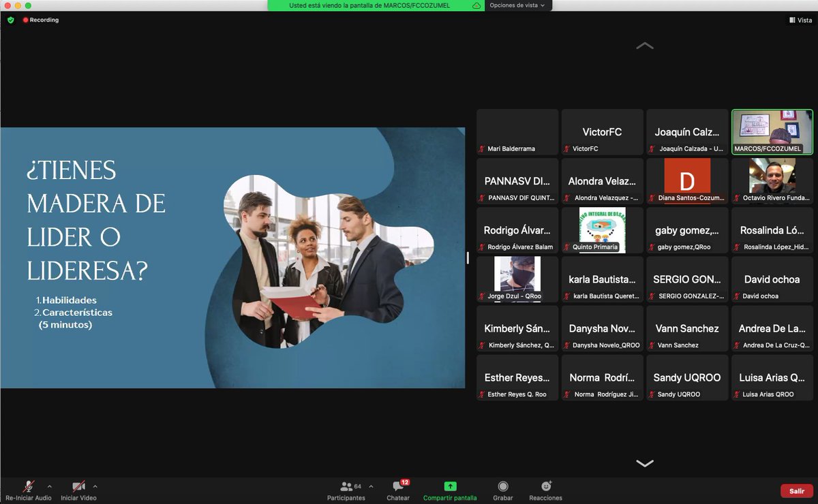The image size is (818, 504).
Task: Start camera with Iniciar Video icon
Action: tap(78, 486)
